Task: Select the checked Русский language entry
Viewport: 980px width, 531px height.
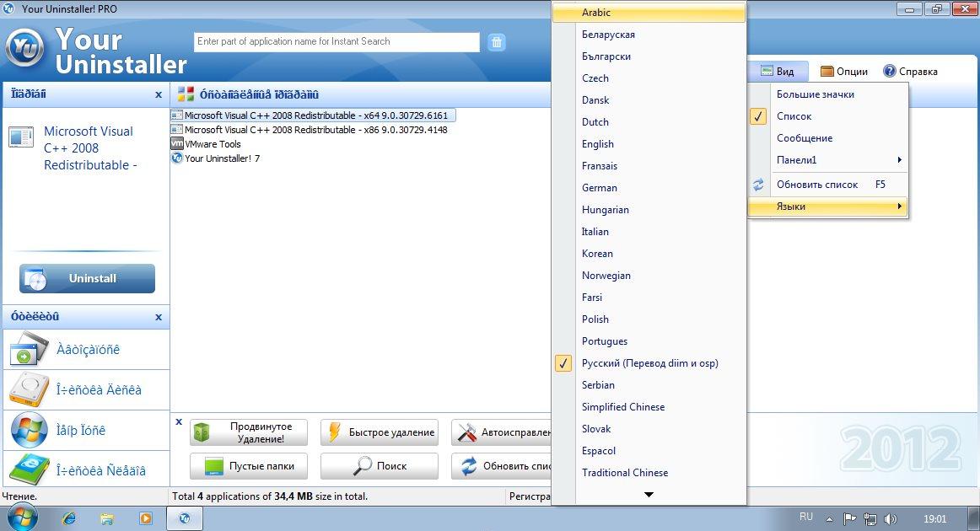Action: point(649,363)
